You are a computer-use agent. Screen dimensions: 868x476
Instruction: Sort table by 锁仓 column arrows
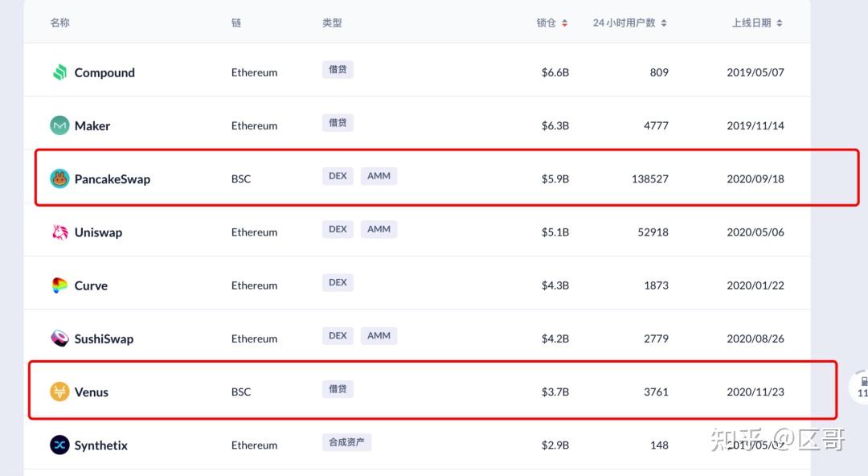point(564,23)
